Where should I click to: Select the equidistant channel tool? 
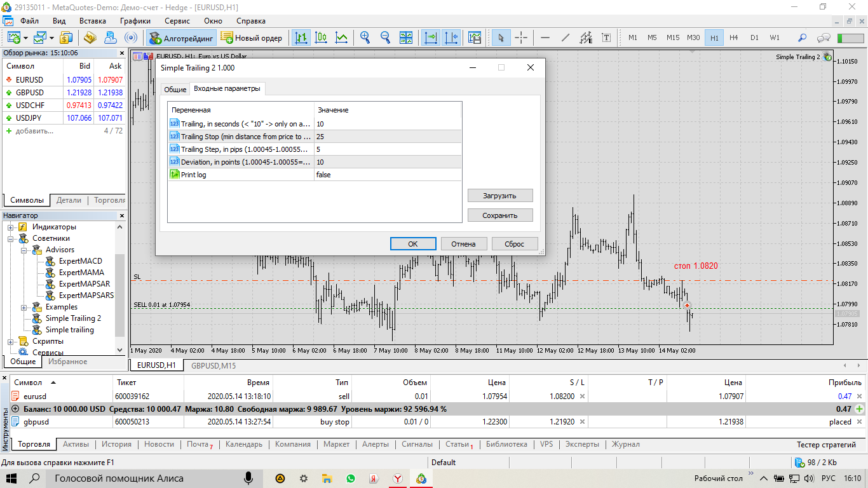(x=586, y=37)
